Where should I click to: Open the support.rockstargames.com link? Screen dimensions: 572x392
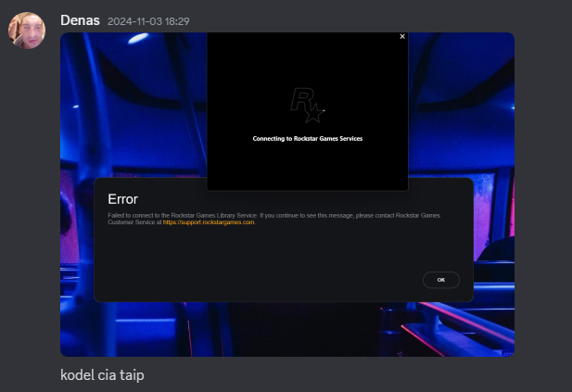point(209,222)
